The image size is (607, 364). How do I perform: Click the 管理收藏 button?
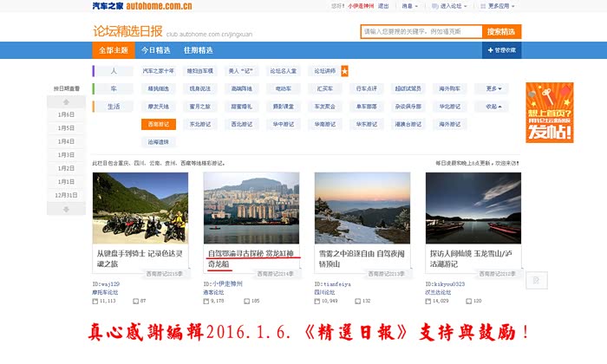click(x=501, y=50)
